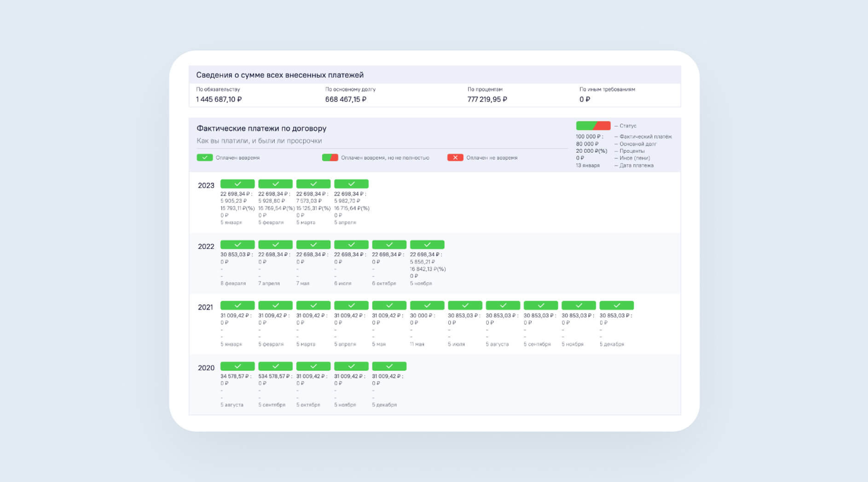Screen dimensions: 868x482
Task: Click the 'Дата платежа' legend label
Action: pyautogui.click(x=637, y=165)
